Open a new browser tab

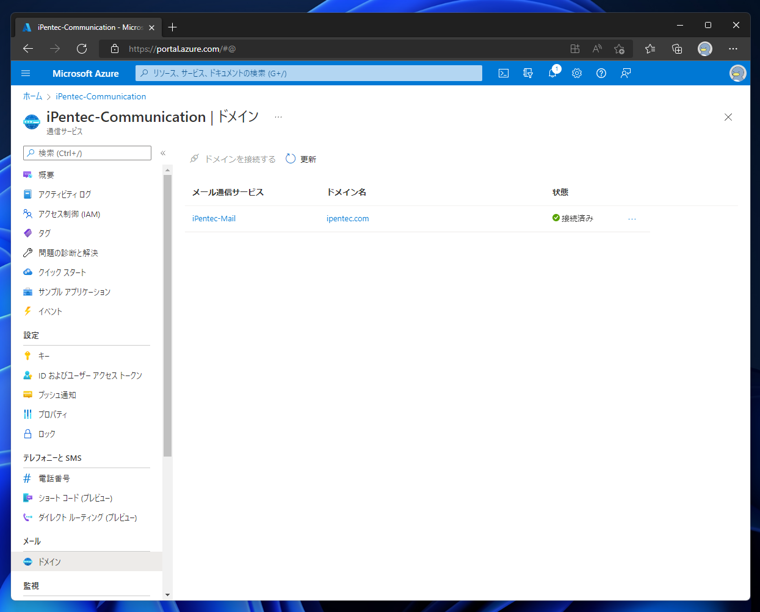click(172, 27)
